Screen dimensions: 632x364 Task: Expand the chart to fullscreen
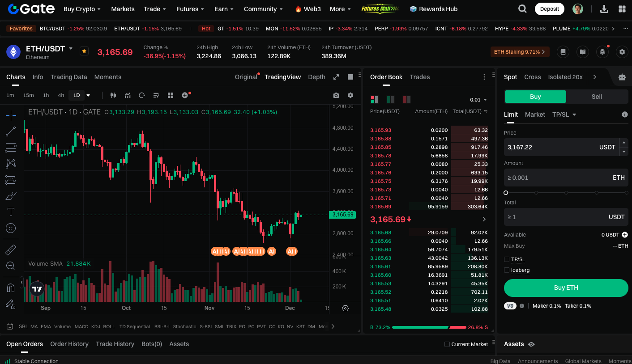(x=336, y=77)
